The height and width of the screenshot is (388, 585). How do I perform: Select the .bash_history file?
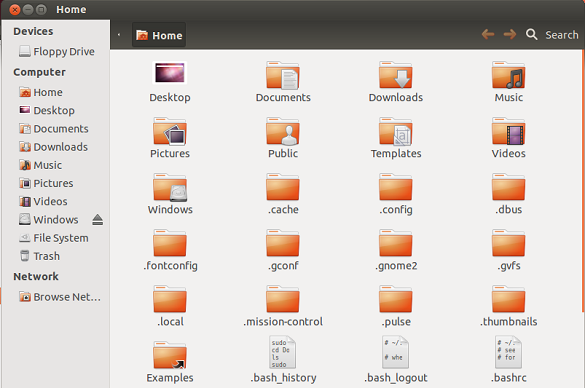(x=283, y=353)
